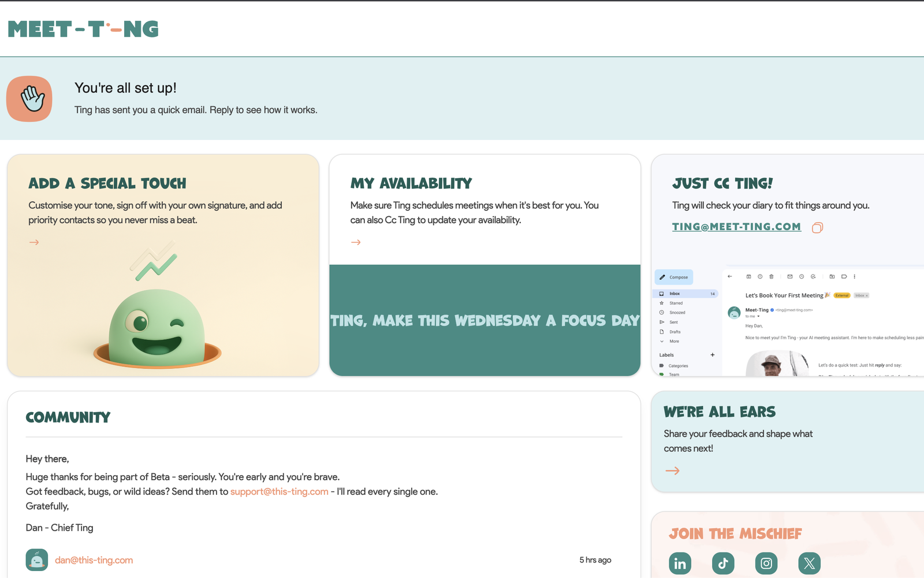
Task: Click the We're All Ears heading
Action: pyautogui.click(x=720, y=412)
